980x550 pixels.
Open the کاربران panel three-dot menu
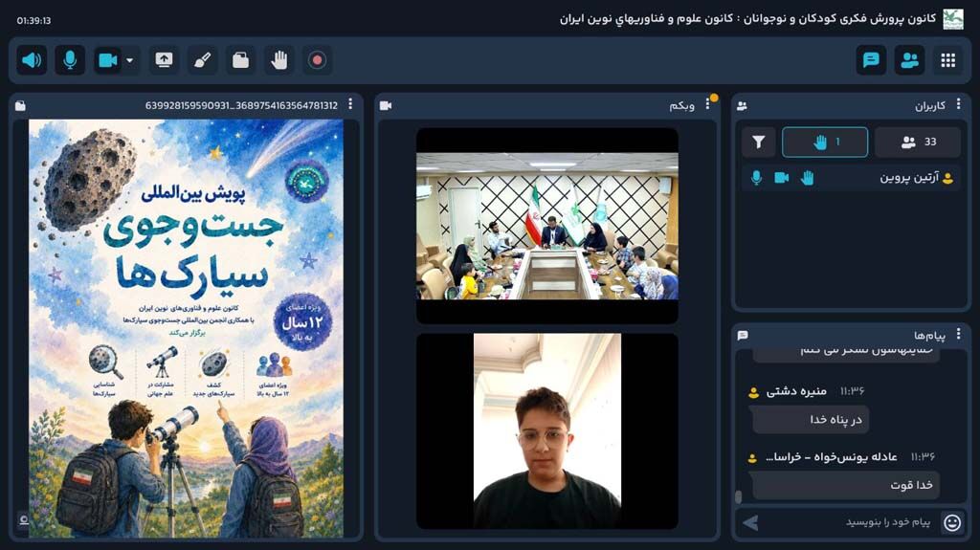[959, 104]
